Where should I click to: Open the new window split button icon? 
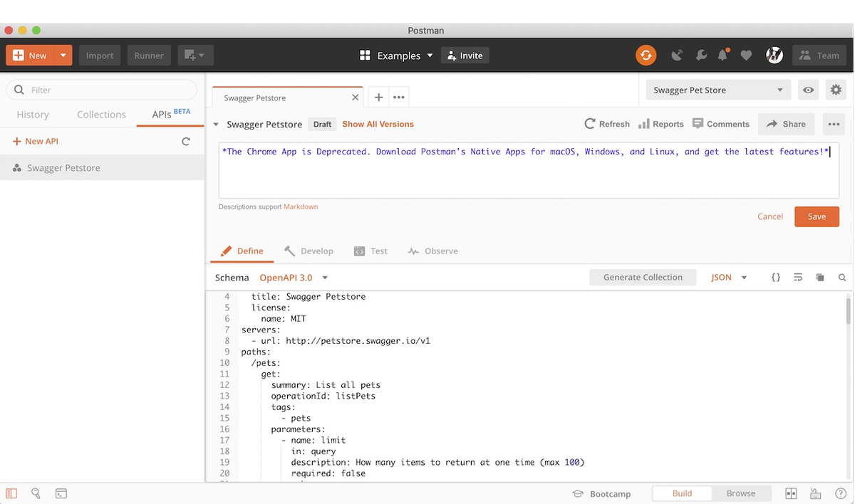click(x=195, y=56)
